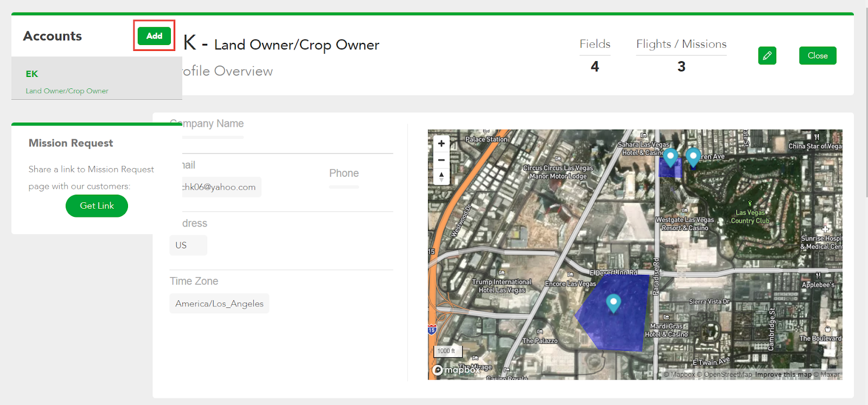
Task: Click the Accounts heading
Action: click(x=52, y=36)
